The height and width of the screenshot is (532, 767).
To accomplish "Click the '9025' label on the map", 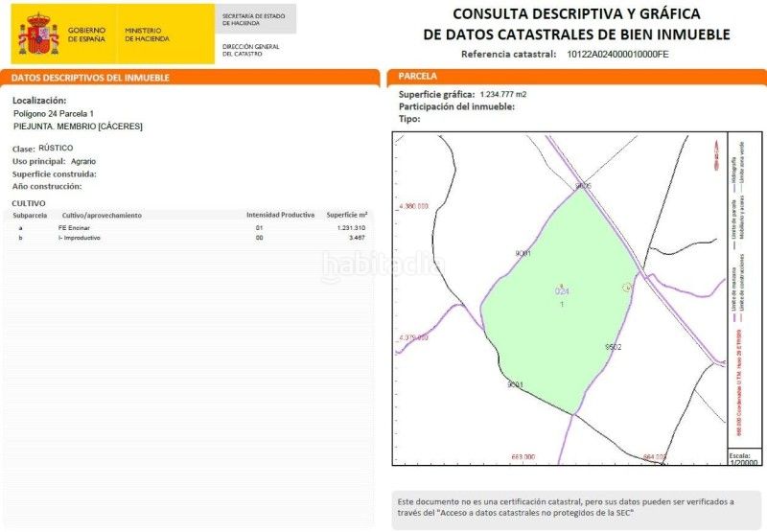I will [583, 186].
